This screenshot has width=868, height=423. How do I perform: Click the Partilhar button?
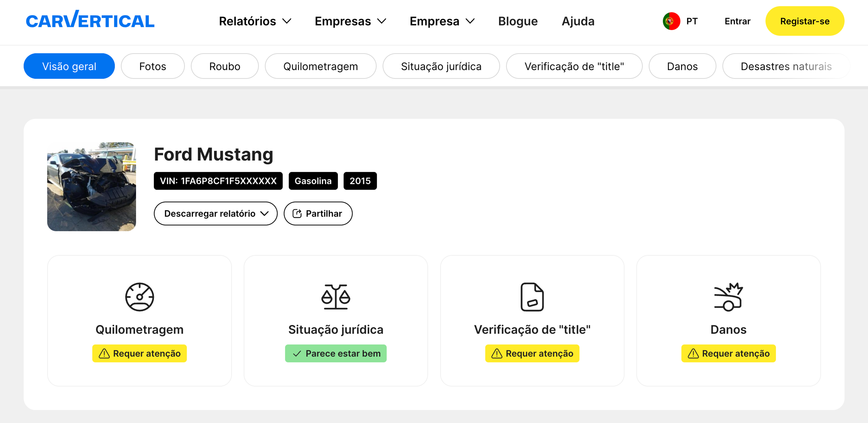pos(318,214)
